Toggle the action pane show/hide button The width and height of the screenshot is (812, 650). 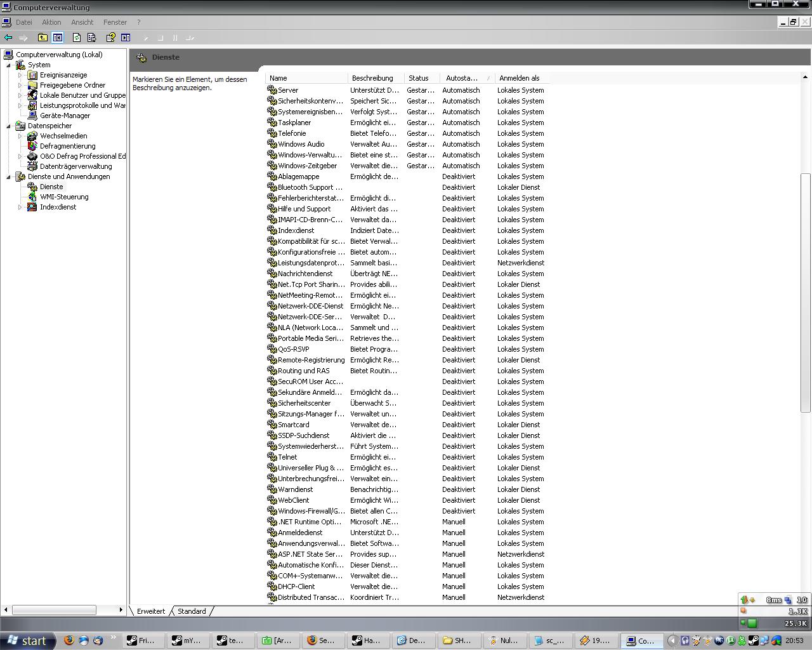[126, 37]
